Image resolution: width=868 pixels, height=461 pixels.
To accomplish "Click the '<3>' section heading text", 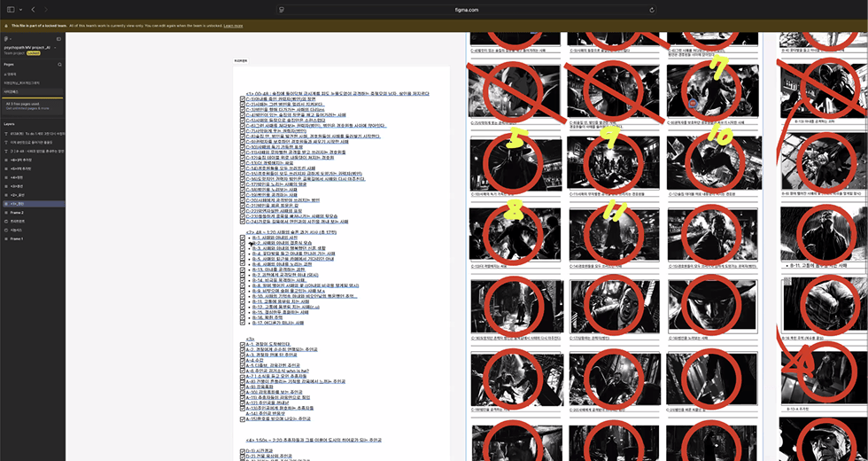I will pos(250,339).
